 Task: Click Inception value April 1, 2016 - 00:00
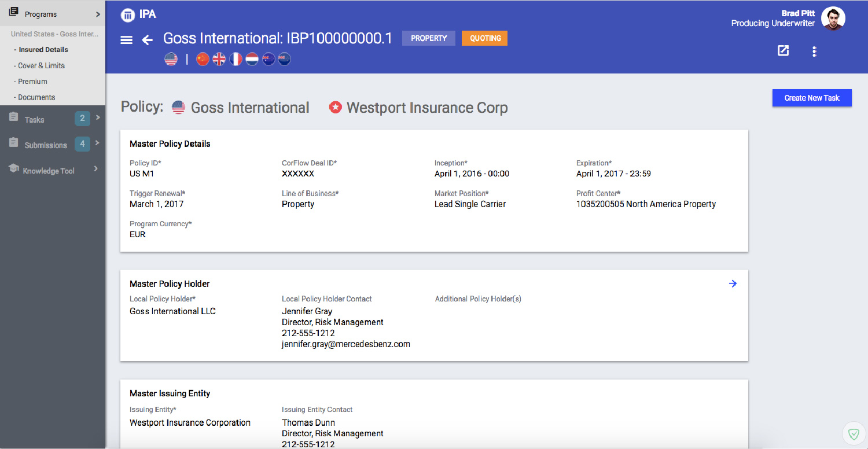[x=472, y=174]
